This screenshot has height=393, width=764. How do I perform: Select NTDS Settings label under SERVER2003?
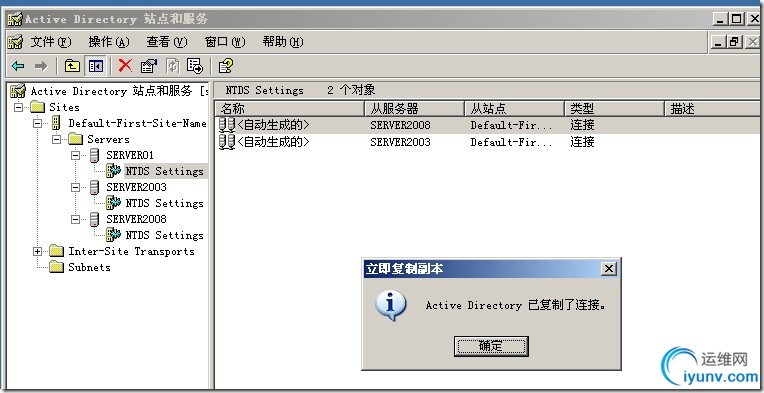[x=165, y=203]
